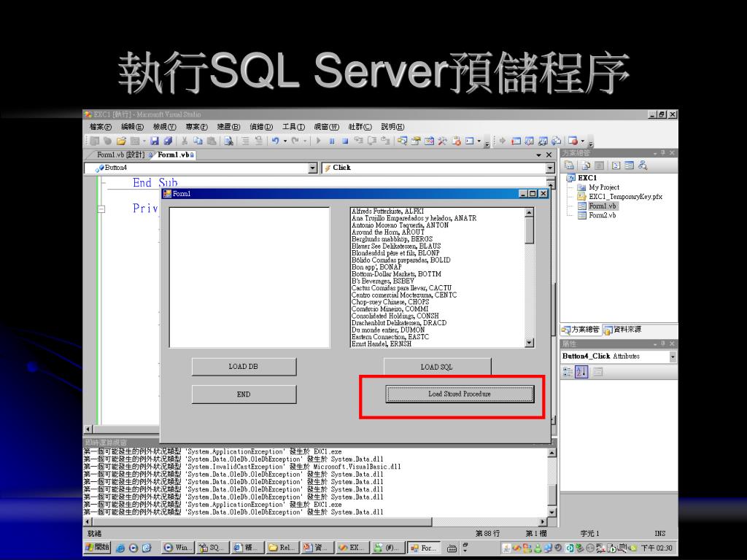Copy selection using the toolbar copy icon
This screenshot has width=747, height=560.
click(x=198, y=141)
